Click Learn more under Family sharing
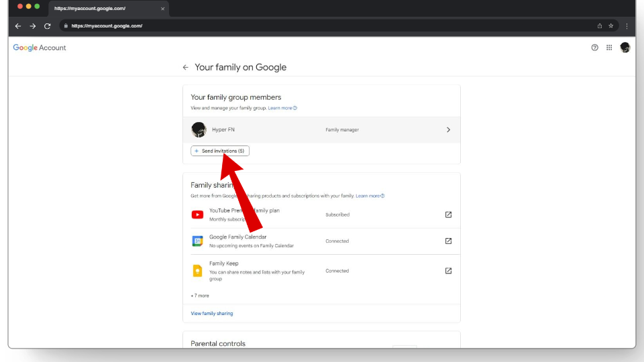 click(370, 196)
